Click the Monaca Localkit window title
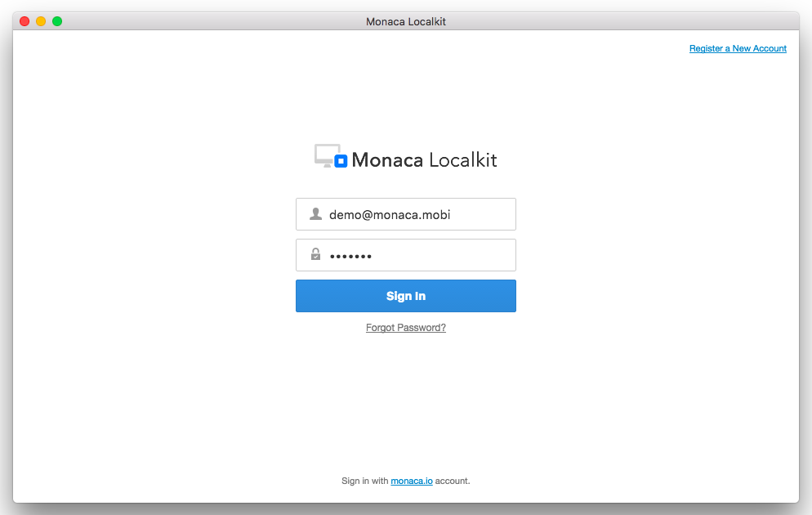The height and width of the screenshot is (515, 812). [x=405, y=22]
